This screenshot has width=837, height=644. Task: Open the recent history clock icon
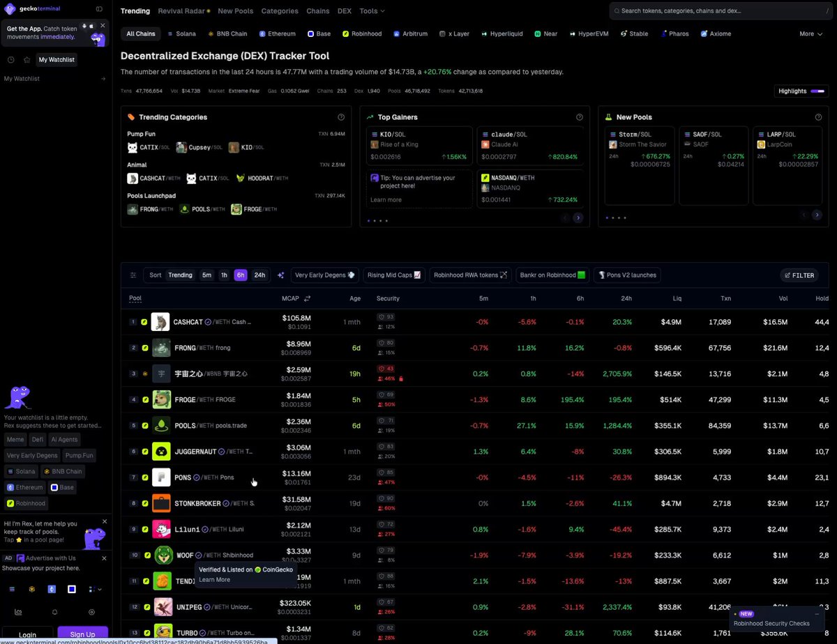pos(11,60)
